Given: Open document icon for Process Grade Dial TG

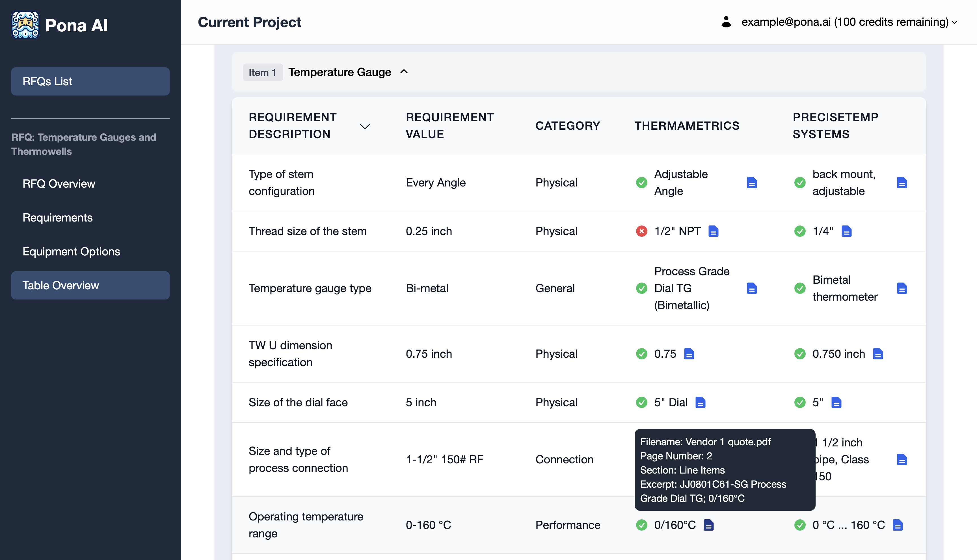Looking at the screenshot, I should tap(751, 288).
